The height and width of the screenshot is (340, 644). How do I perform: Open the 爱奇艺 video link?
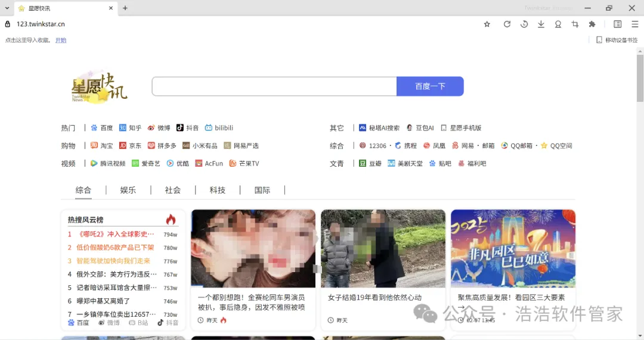(146, 163)
